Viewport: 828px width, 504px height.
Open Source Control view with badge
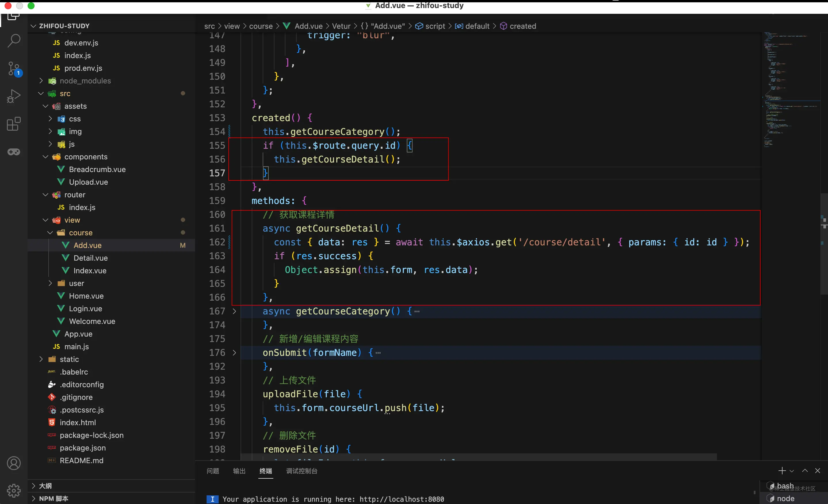(14, 69)
